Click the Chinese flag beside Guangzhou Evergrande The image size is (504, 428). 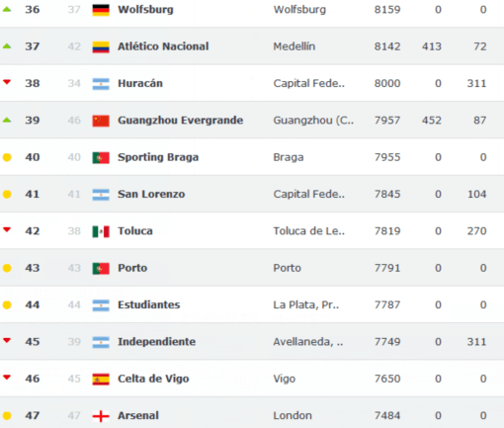point(101,121)
